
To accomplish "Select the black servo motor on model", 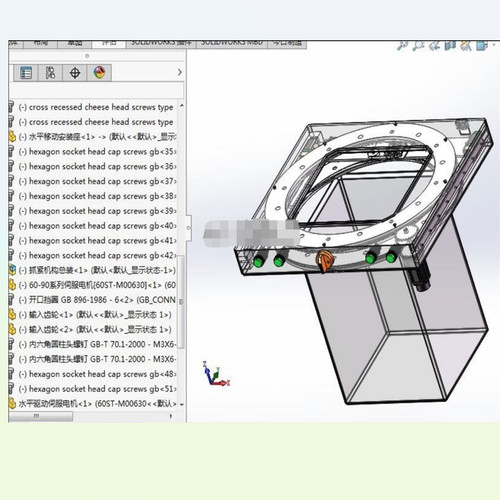I will [x=420, y=275].
